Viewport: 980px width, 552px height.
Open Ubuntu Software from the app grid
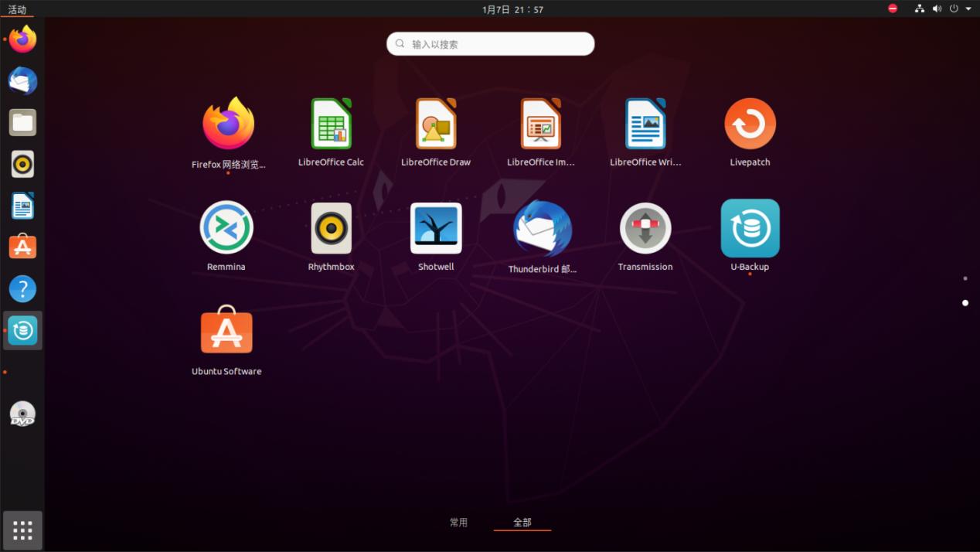click(226, 331)
